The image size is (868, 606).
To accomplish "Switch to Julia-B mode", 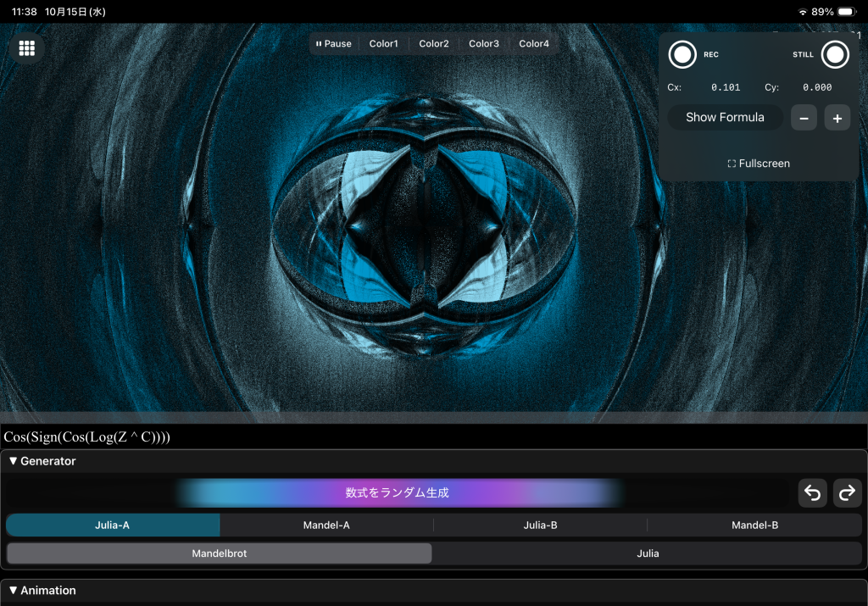I will (x=540, y=525).
